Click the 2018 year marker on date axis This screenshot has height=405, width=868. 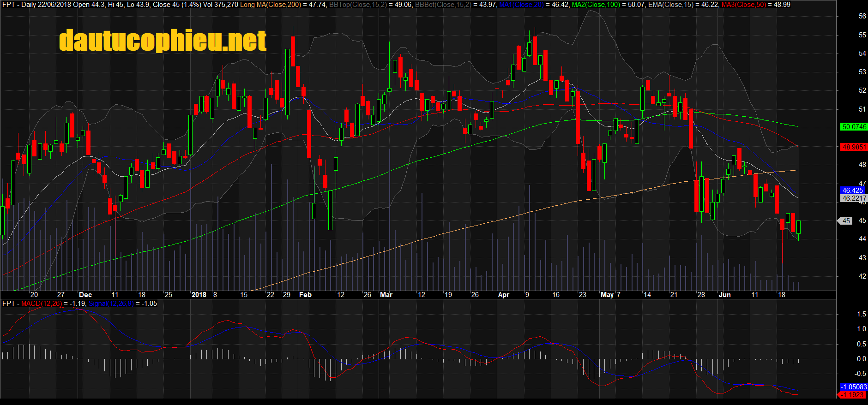pyautogui.click(x=199, y=295)
